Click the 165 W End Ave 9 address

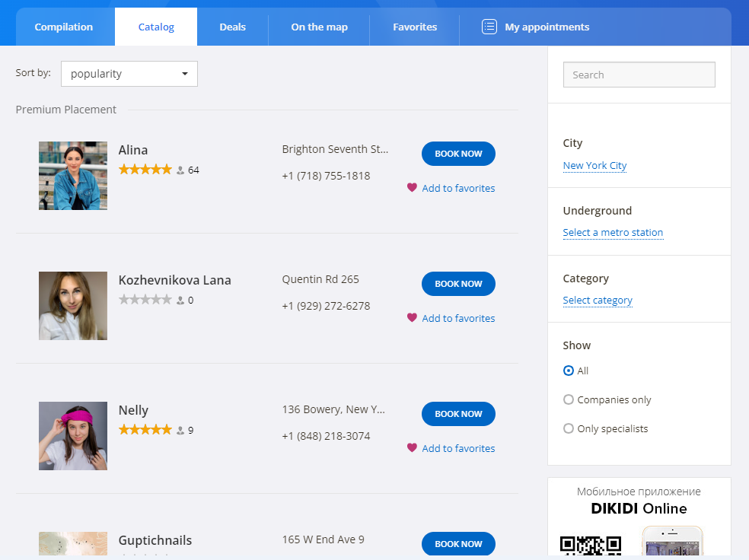point(324,539)
